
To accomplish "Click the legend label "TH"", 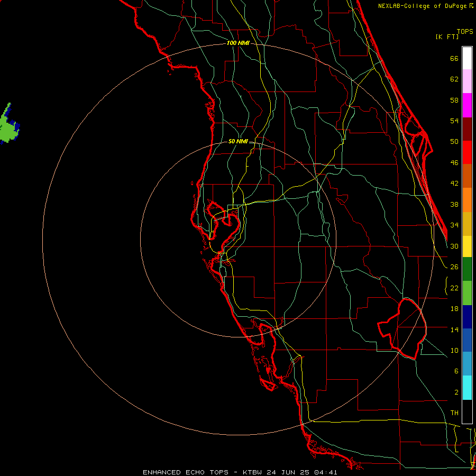I will [x=454, y=413].
